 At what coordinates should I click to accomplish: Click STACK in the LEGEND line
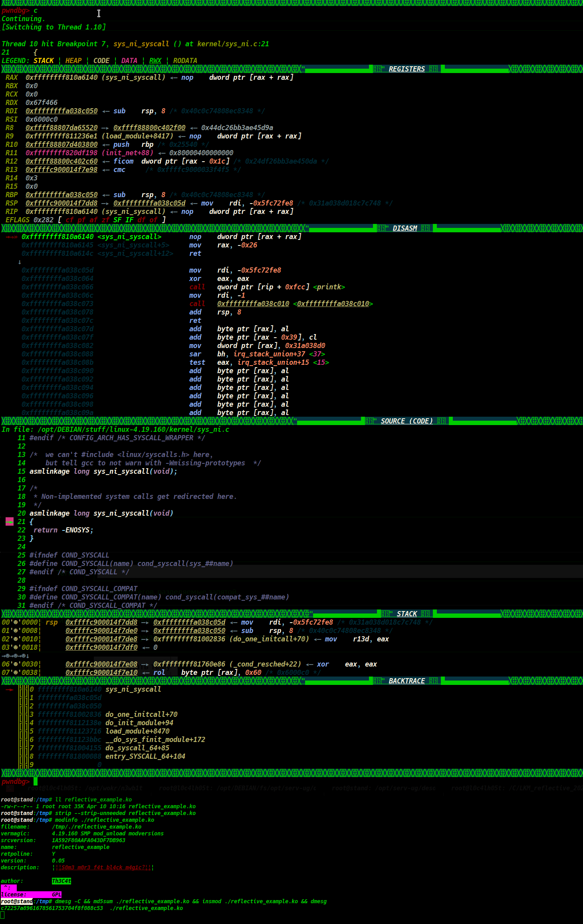pyautogui.click(x=44, y=61)
